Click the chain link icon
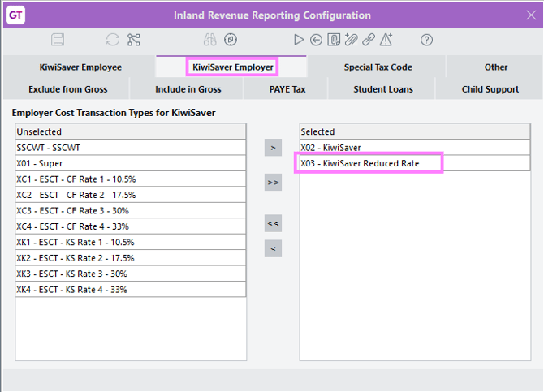The width and height of the screenshot is (544, 392). pos(369,40)
